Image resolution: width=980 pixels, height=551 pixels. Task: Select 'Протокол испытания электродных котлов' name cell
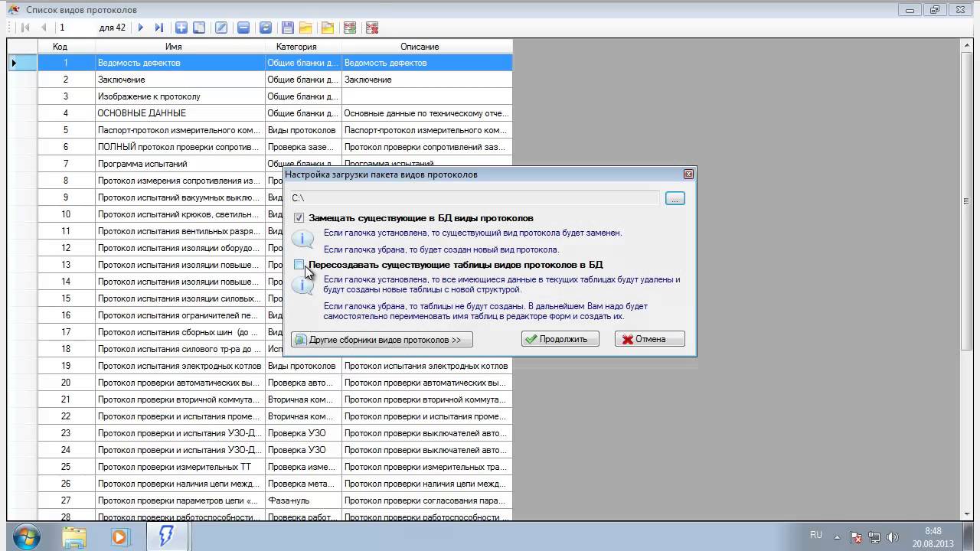[180, 366]
